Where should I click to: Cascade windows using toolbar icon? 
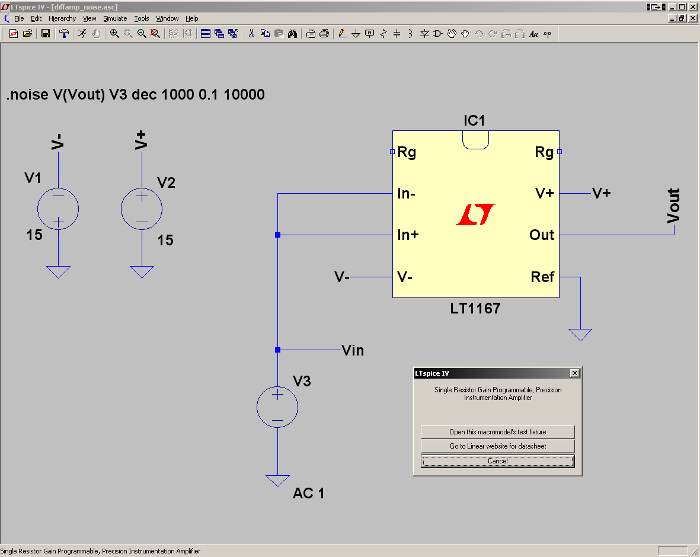pos(219,34)
